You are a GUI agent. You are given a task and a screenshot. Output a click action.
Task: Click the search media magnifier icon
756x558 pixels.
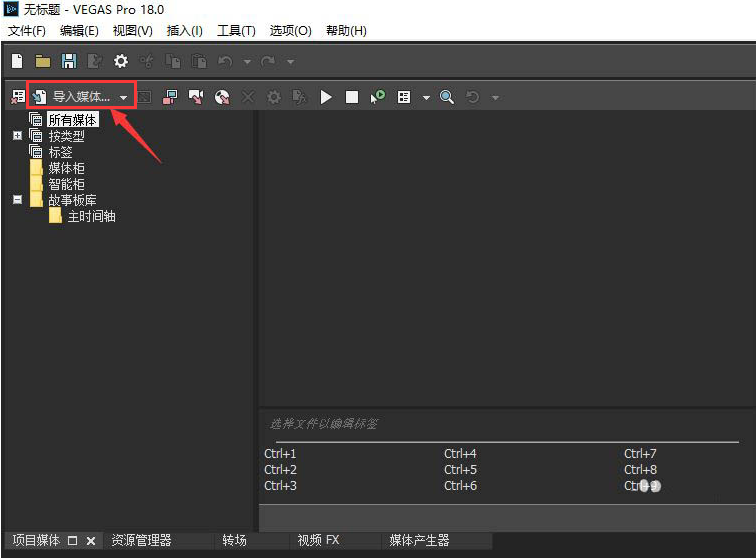click(446, 97)
